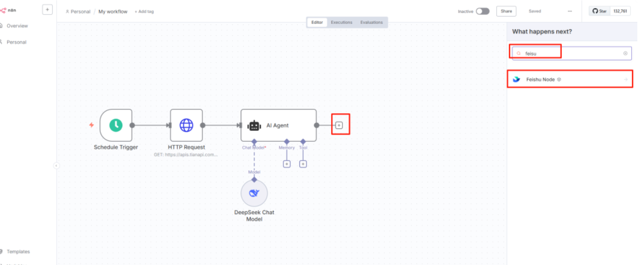Expand Feishu Node with the arrow
The height and width of the screenshot is (265, 644).
625,80
